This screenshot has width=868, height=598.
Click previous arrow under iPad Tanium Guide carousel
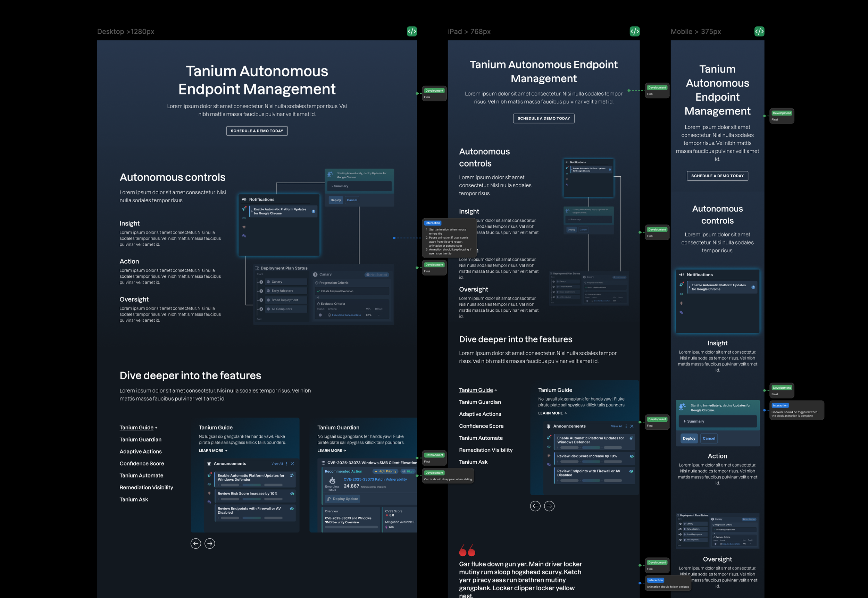click(x=535, y=506)
